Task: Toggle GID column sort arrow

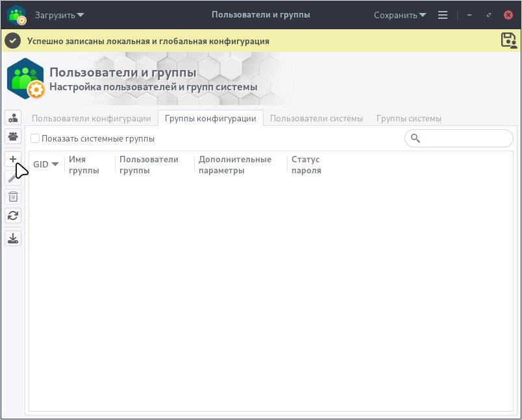Action: pyautogui.click(x=55, y=164)
